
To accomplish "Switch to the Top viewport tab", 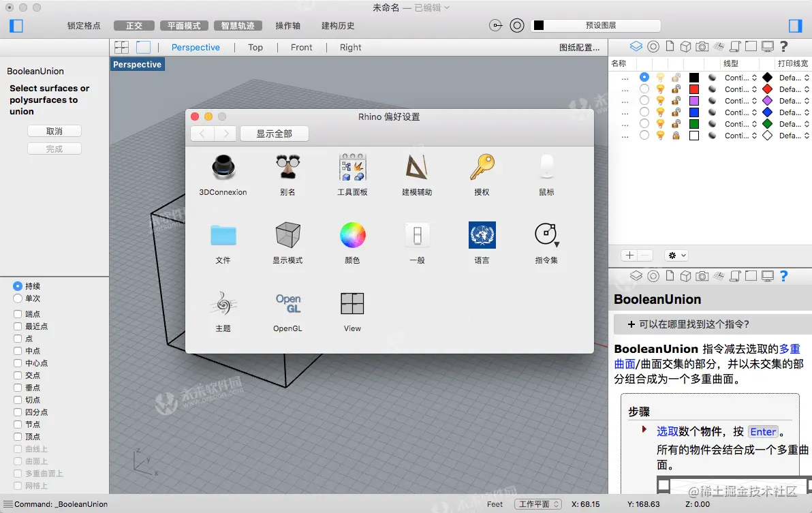I will click(x=255, y=47).
